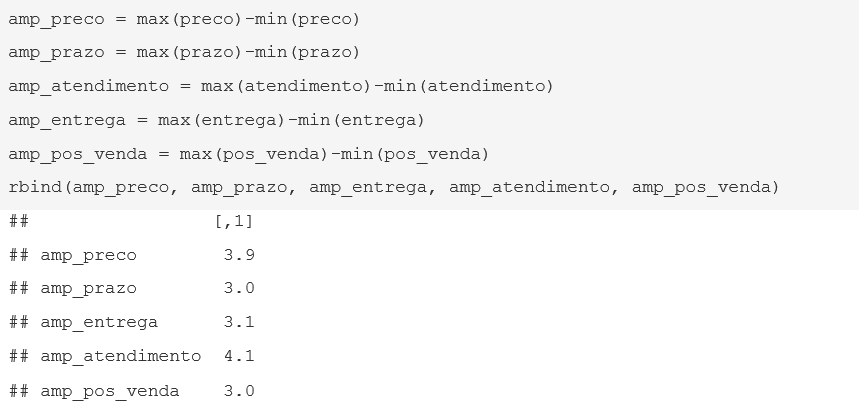Screen dimensions: 859x412
Task: Click max(atendimento) in the code
Action: [x=287, y=87]
